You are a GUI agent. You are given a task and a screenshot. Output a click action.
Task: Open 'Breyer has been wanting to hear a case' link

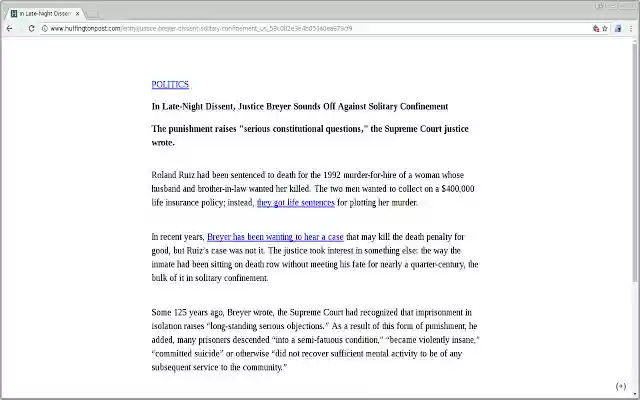261,237
